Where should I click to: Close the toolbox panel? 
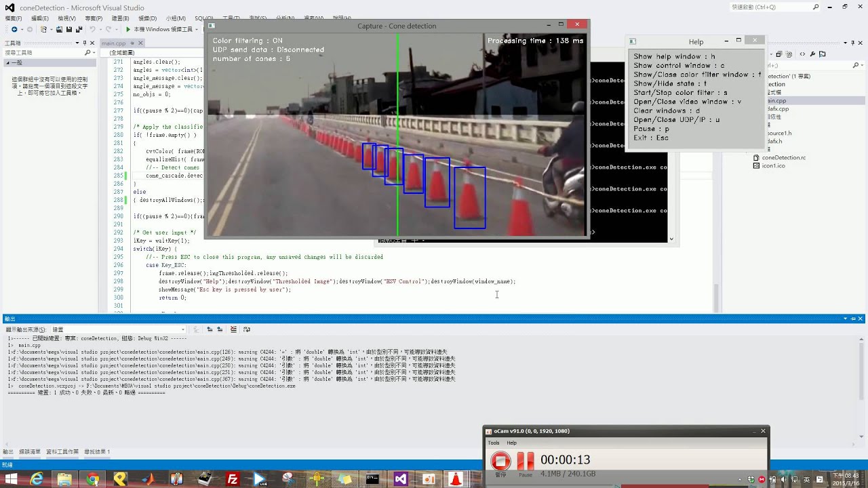point(93,43)
